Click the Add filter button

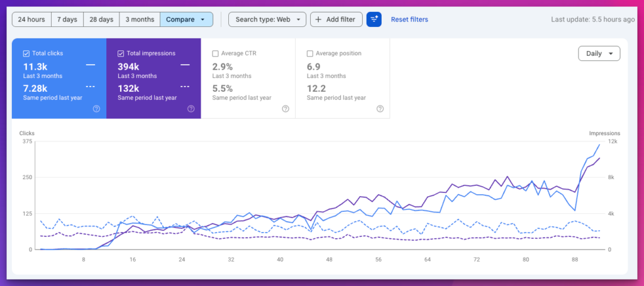pyautogui.click(x=336, y=19)
